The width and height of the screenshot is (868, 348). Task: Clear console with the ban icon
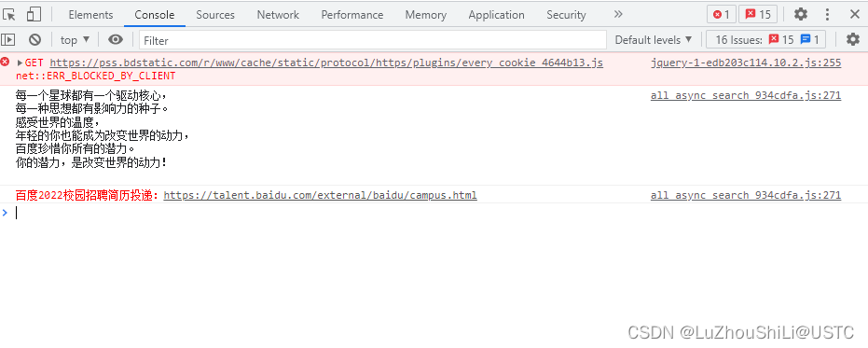[34, 40]
